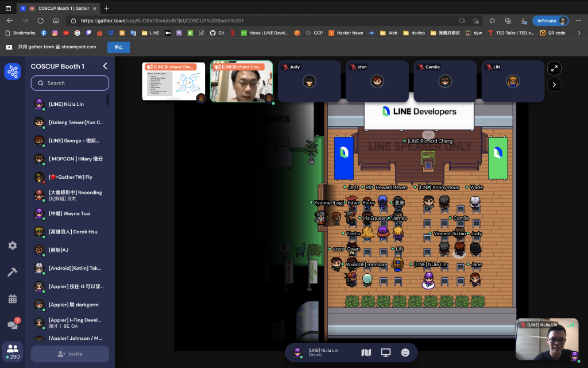The height and width of the screenshot is (368, 588).
Task: Open Bookmarks item on bookmarks bar
Action: [x=20, y=33]
